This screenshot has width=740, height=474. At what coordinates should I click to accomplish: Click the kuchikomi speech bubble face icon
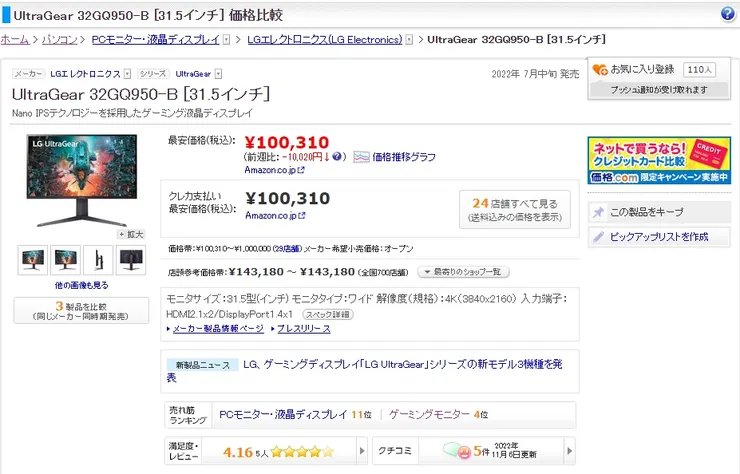point(457,451)
